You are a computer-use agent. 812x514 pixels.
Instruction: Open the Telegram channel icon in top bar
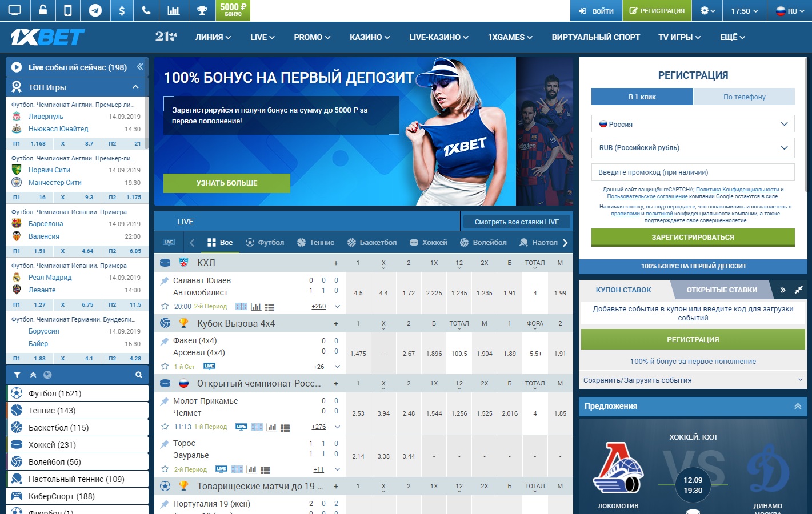[96, 10]
